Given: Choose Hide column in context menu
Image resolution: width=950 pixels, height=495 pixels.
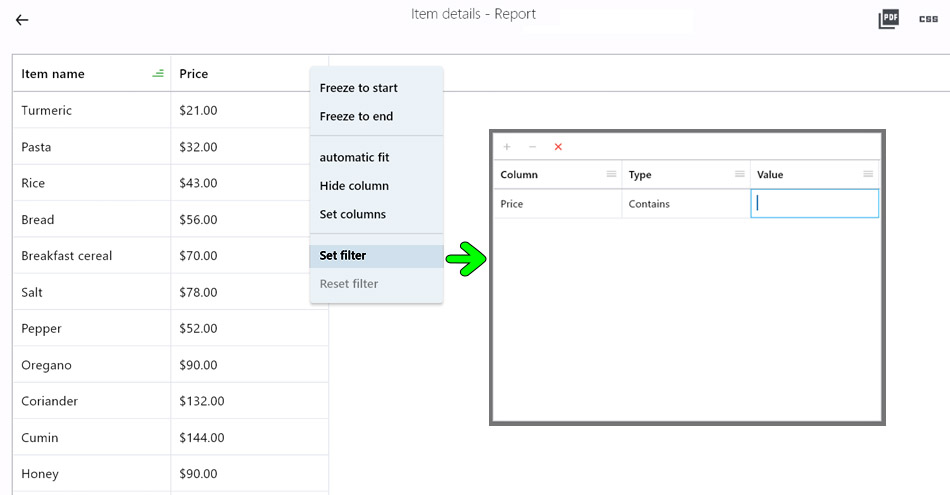Looking at the screenshot, I should [355, 185].
